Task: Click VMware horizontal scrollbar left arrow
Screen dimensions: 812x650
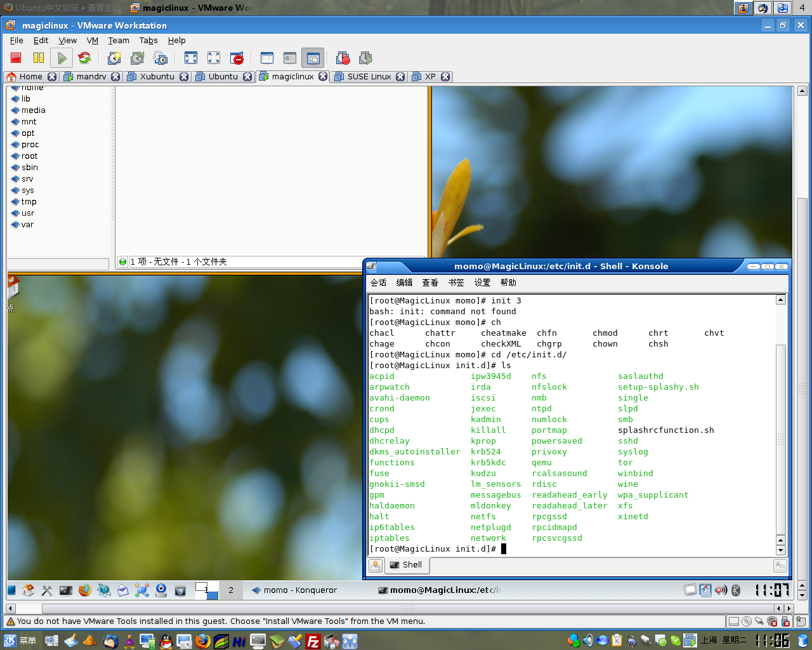Action: (x=10, y=609)
